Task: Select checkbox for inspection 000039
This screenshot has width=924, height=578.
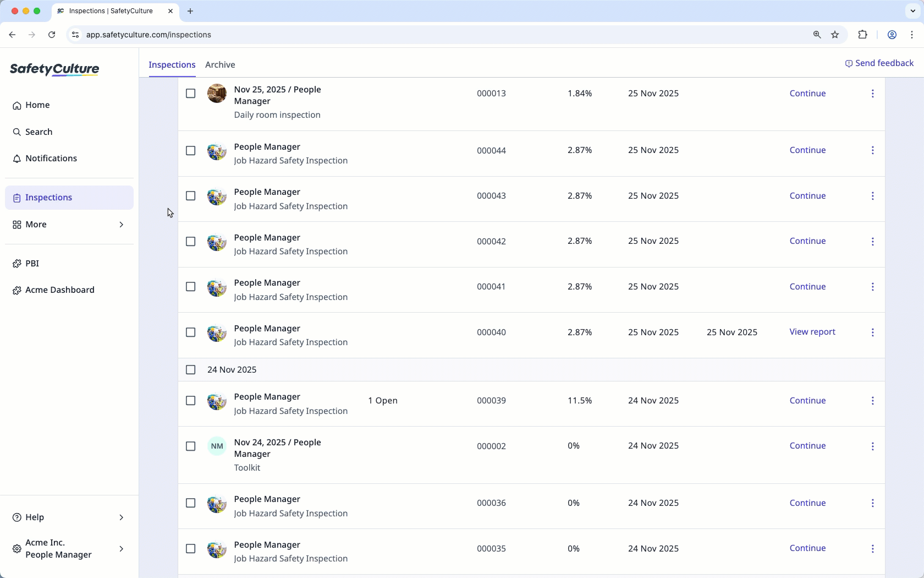Action: click(x=190, y=401)
